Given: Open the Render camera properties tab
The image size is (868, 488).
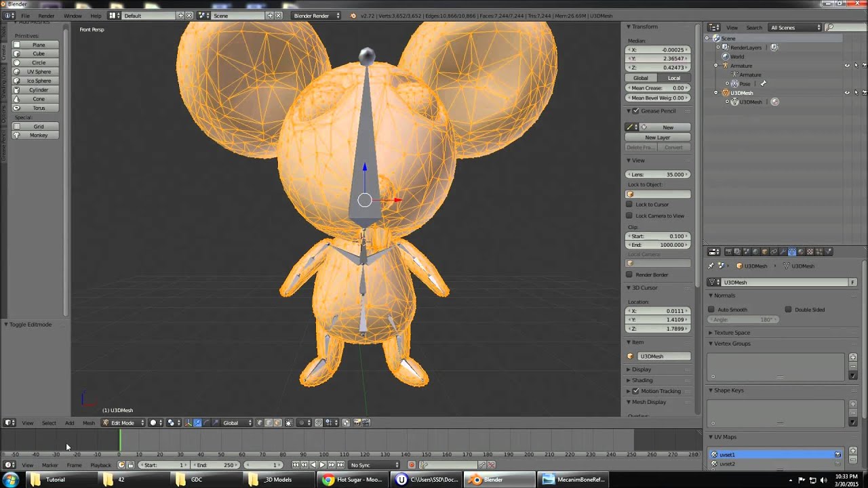Looking at the screenshot, I should [729, 251].
